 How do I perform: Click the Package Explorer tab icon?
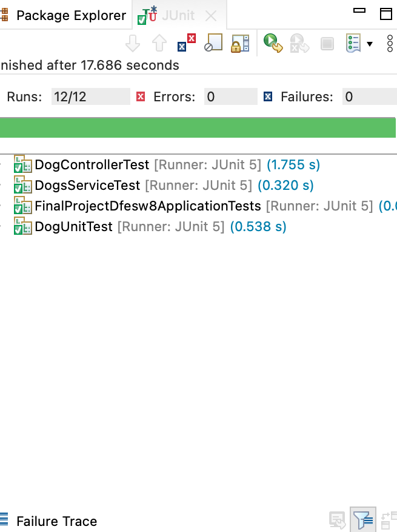(4, 15)
